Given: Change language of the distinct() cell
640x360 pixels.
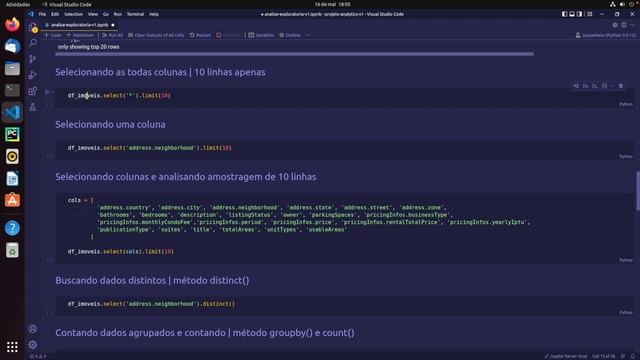Looking at the screenshot, I should click(626, 313).
